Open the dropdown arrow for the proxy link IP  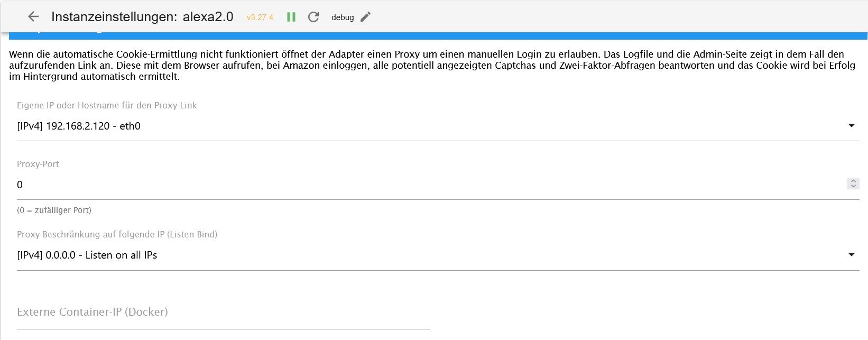(851, 126)
